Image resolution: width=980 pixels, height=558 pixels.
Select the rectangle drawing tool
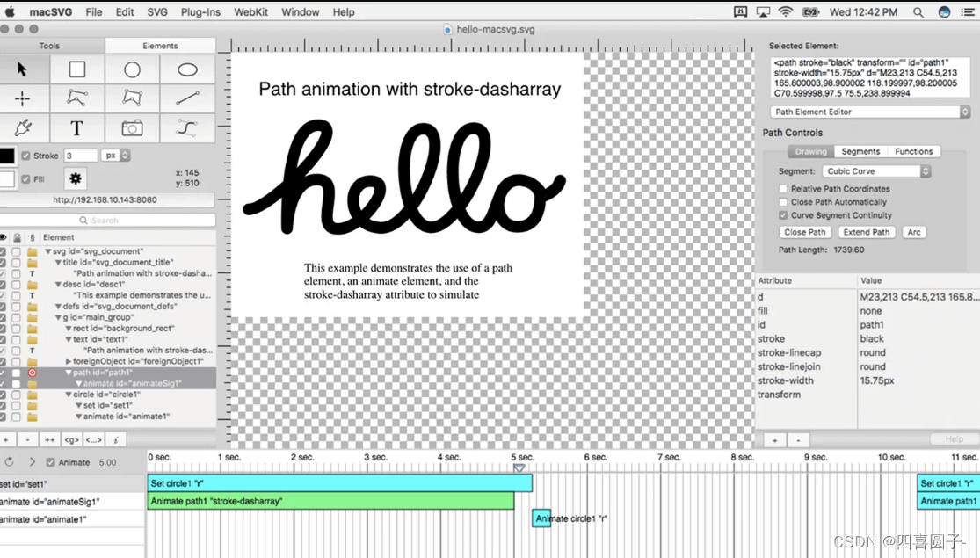pos(76,69)
